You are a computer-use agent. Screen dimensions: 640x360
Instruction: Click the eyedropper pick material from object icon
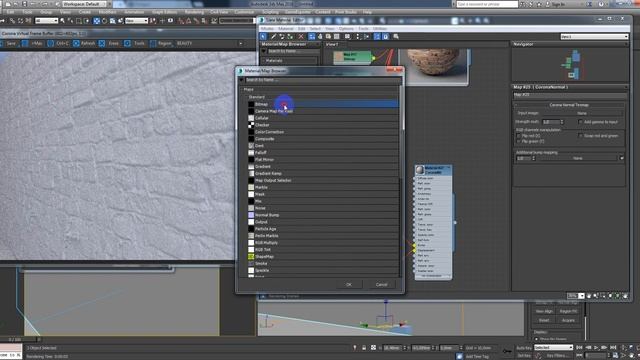click(x=273, y=37)
